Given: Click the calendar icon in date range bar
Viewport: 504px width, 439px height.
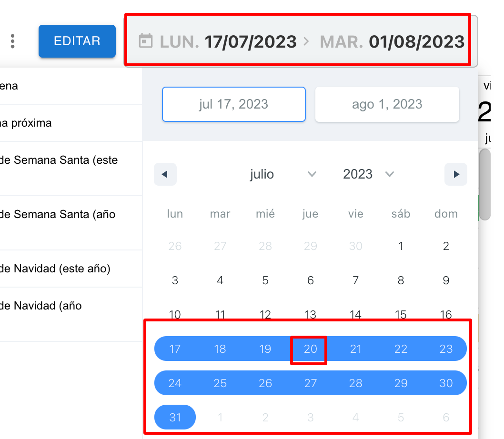Looking at the screenshot, I should coord(145,41).
